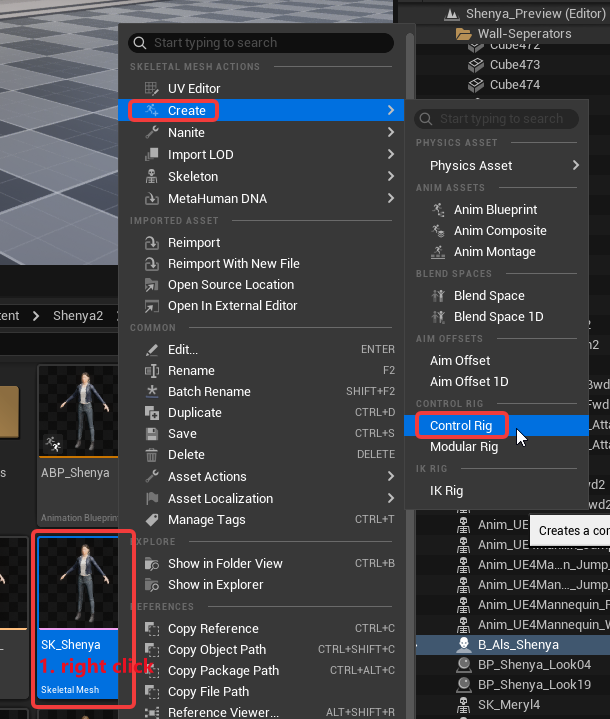Image resolution: width=610 pixels, height=719 pixels.
Task: Select BP_Shenya_Look04 in the Outliner
Action: tap(534, 665)
